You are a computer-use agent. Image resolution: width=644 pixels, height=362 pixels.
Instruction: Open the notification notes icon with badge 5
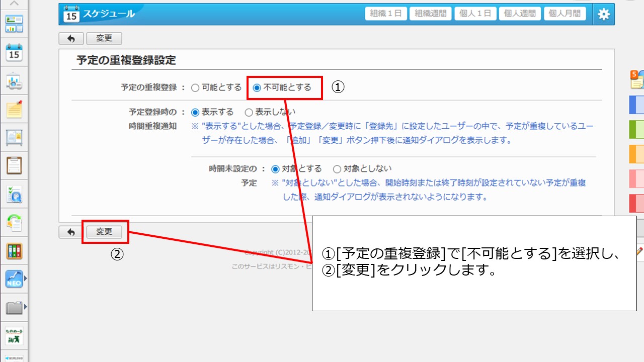637,80
